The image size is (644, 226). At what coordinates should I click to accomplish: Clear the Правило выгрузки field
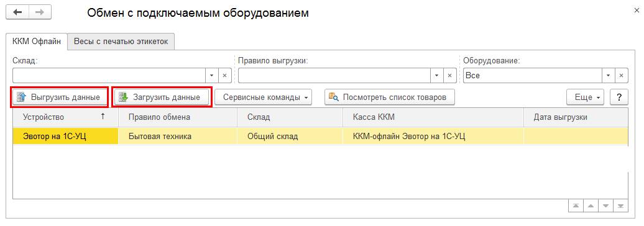449,76
